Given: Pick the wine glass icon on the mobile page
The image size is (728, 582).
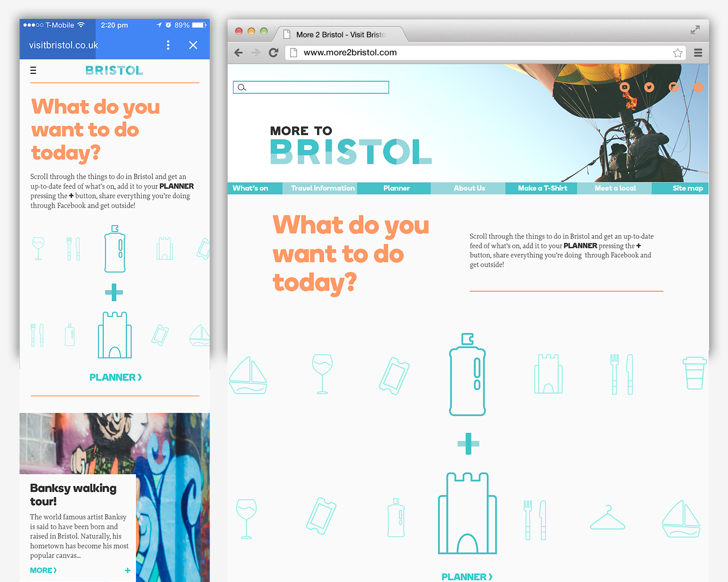Looking at the screenshot, I should 38,249.
